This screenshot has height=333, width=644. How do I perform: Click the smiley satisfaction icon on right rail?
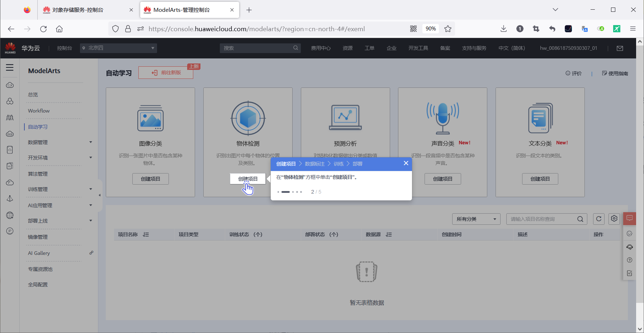coord(630,234)
